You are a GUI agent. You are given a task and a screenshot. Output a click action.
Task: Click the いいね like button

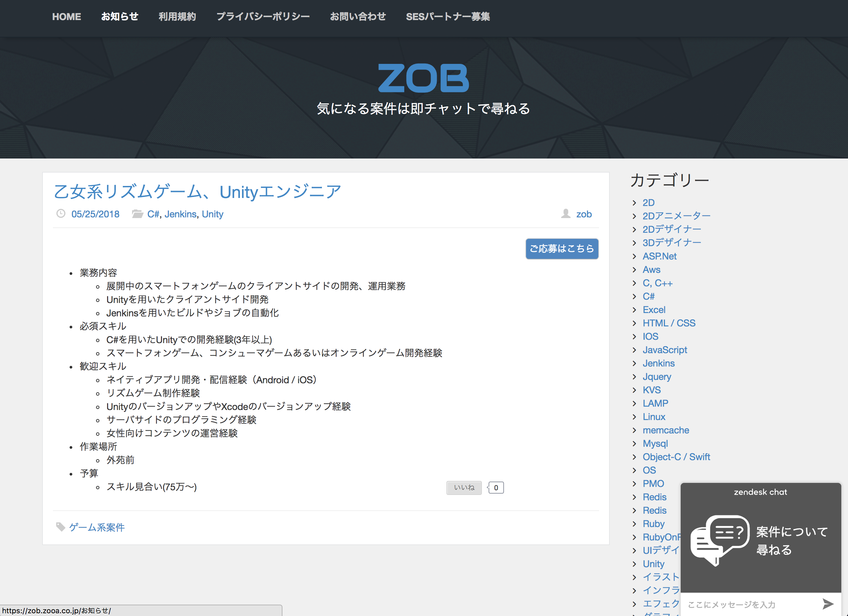point(464,488)
